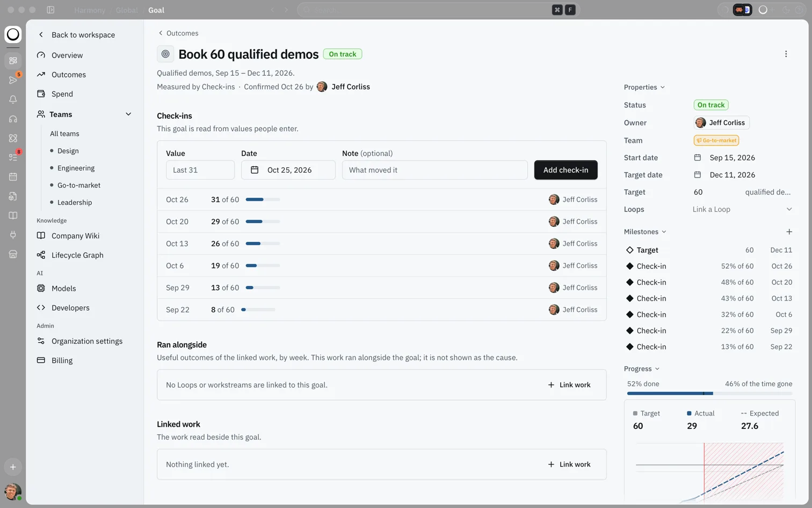
Task: Open the book icon in left rail
Action: pyautogui.click(x=13, y=216)
